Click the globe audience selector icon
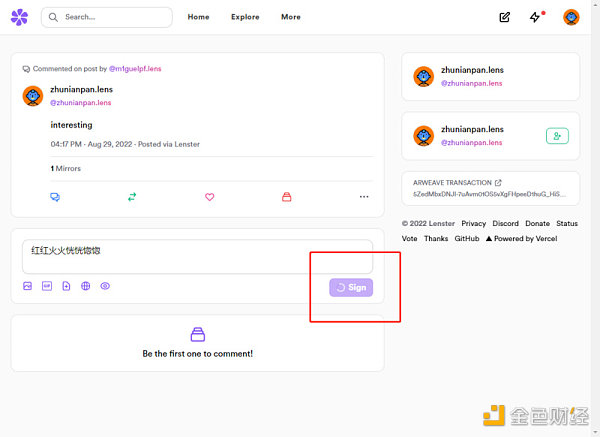The width and height of the screenshot is (600, 437). (86, 286)
